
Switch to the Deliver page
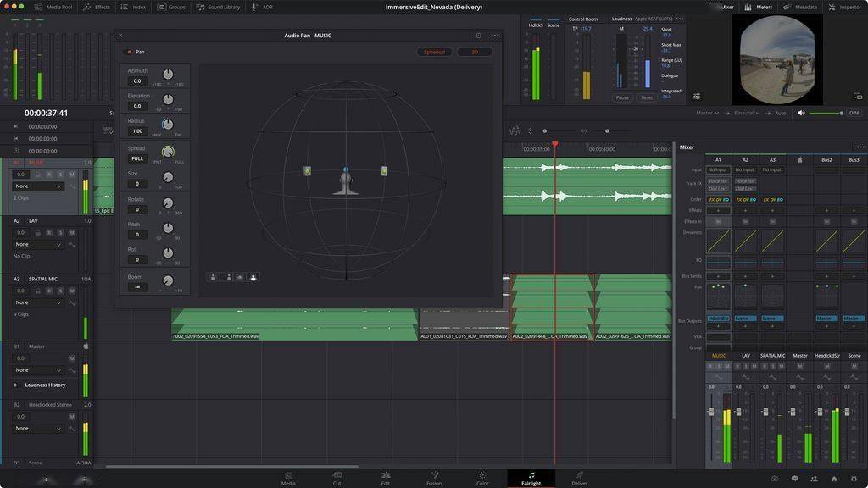[580, 479]
